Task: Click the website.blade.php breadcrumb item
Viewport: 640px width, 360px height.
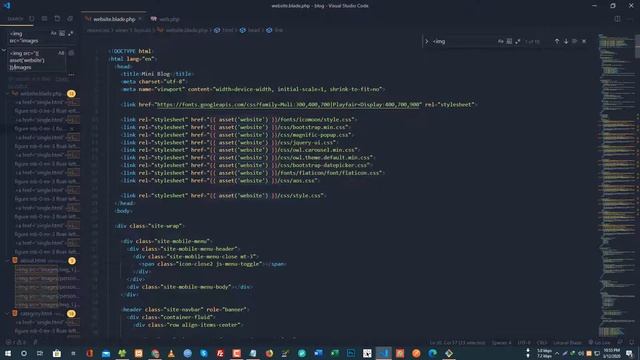Action: (183, 30)
